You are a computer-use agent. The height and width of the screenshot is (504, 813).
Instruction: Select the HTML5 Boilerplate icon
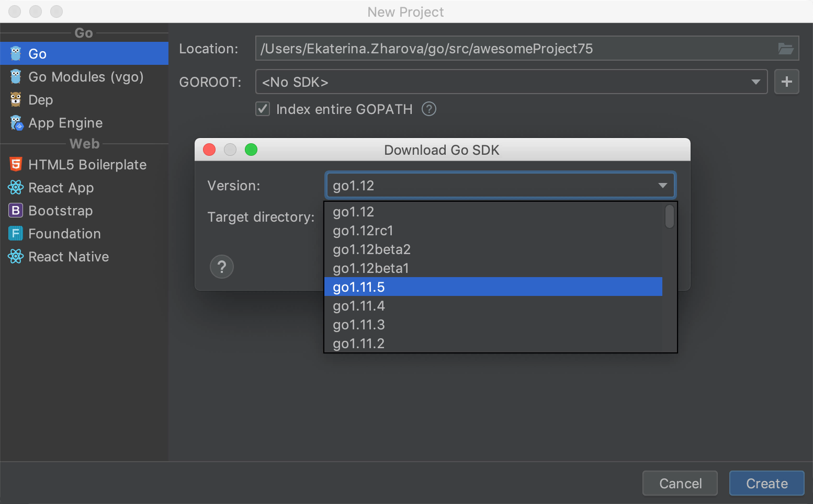pyautogui.click(x=16, y=164)
